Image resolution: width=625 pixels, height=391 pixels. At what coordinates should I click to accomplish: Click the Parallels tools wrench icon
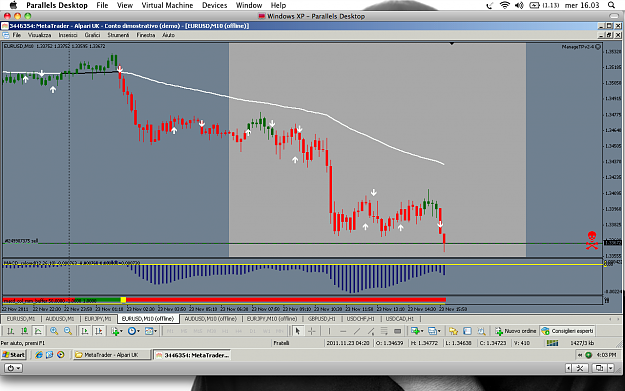pyautogui.click(x=580, y=368)
